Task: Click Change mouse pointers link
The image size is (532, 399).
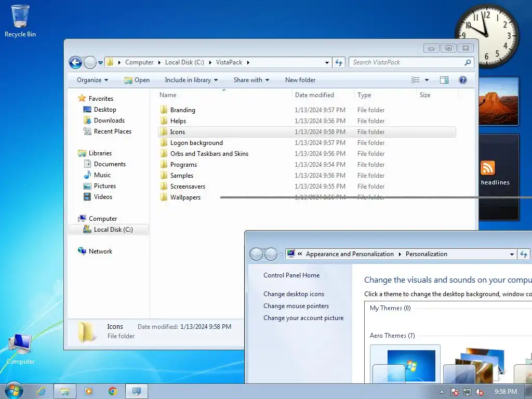Action: [x=296, y=305]
